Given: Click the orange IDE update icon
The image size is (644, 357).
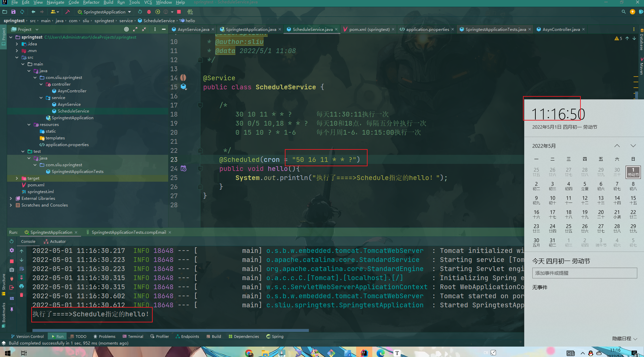Looking at the screenshot, I should click(632, 12).
